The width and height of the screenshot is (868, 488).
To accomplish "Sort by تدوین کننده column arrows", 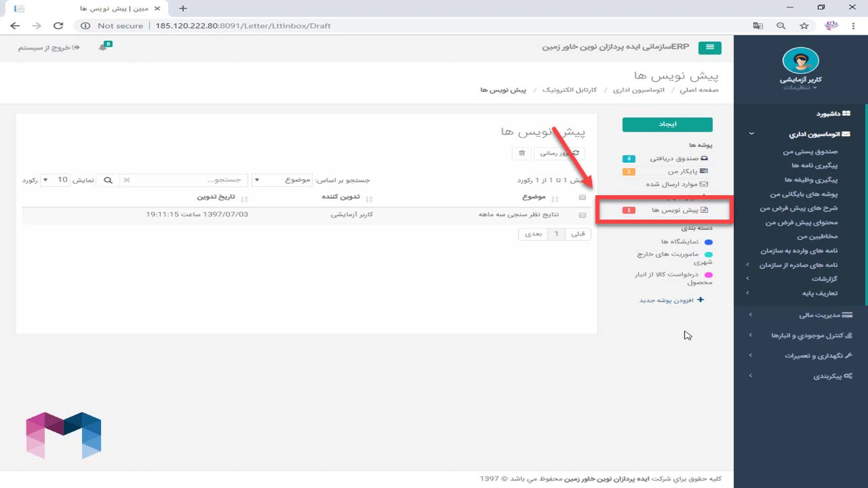I will pyautogui.click(x=370, y=199).
